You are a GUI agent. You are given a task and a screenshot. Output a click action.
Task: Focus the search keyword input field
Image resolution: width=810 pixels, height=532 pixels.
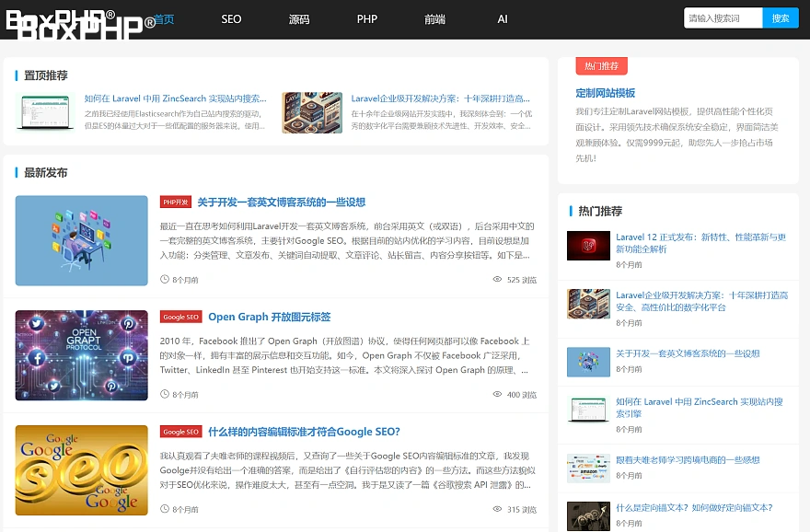(x=723, y=18)
